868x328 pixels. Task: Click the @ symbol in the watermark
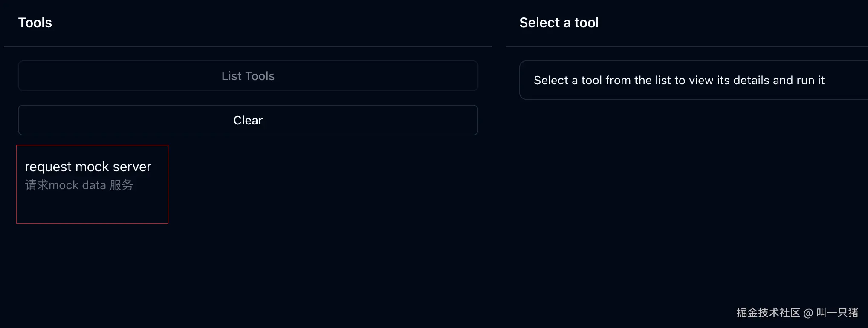point(808,314)
